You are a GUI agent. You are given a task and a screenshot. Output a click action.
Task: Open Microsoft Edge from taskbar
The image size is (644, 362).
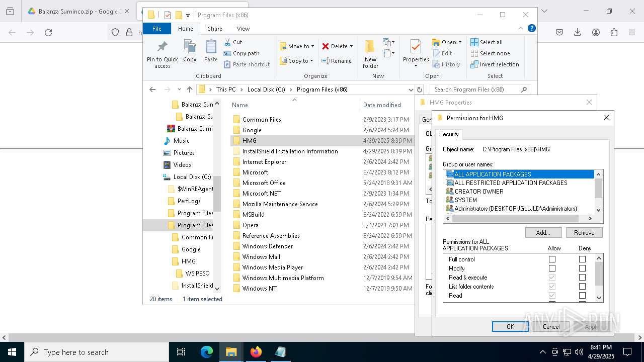point(207,352)
